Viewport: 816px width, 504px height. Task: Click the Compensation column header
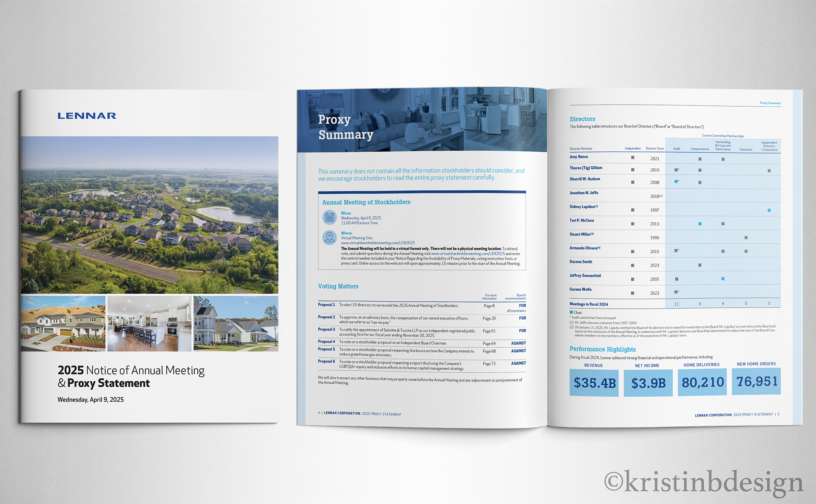(700, 149)
